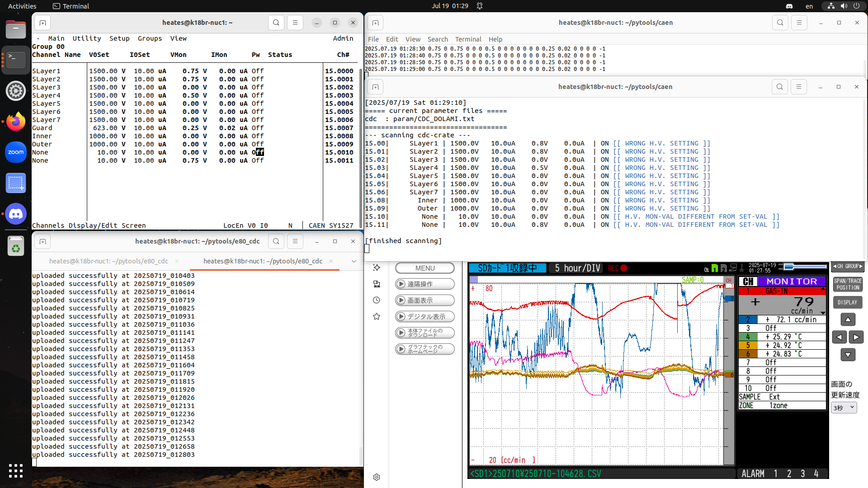
Task: Open グラフテックのホームページ link button
Action: click(425, 349)
